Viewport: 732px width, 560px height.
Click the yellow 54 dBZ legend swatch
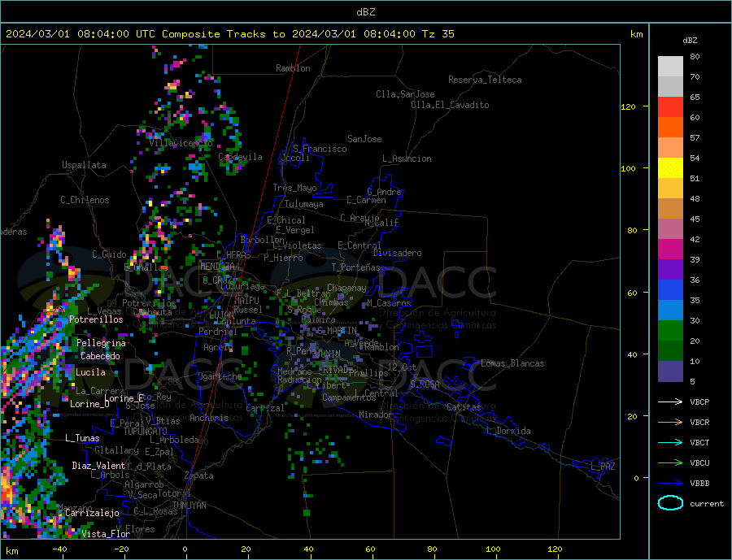tap(670, 168)
